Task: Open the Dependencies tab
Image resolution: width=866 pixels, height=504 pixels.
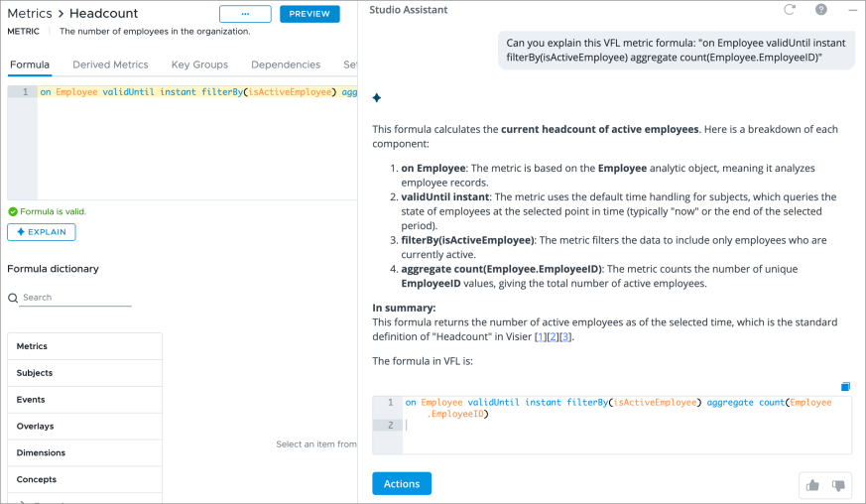Action: coord(286,64)
